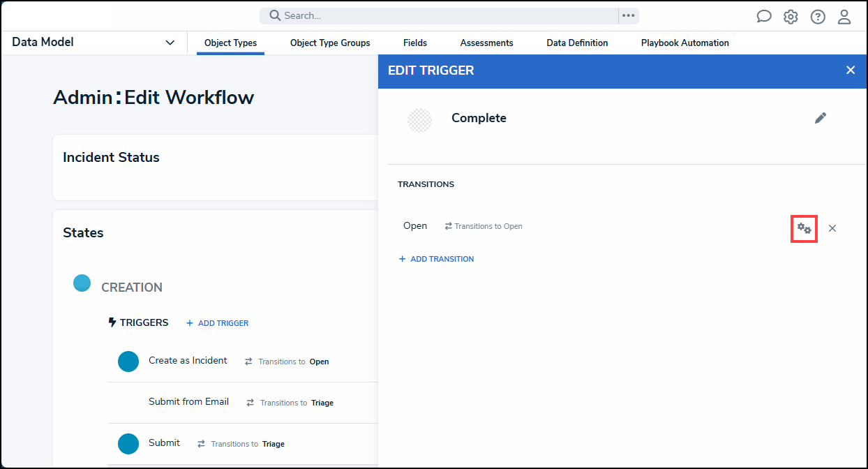Click the Incident Status heading
868x469 pixels.
click(x=111, y=157)
